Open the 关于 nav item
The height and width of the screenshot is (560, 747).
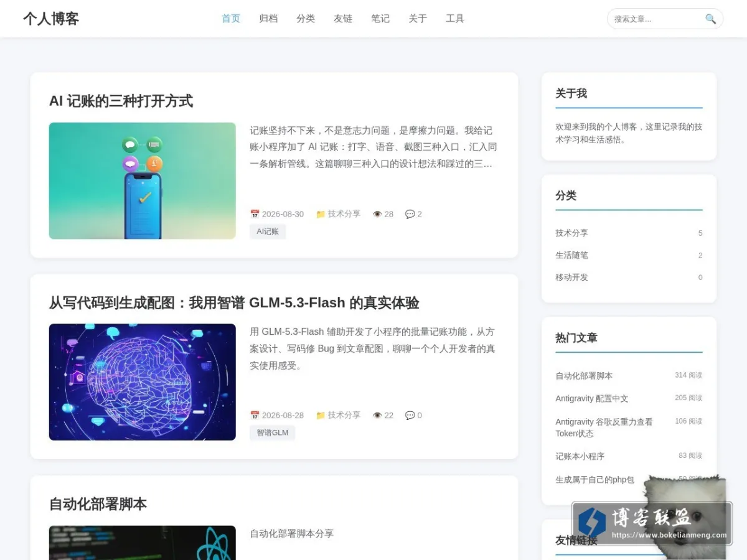[x=418, y=19]
